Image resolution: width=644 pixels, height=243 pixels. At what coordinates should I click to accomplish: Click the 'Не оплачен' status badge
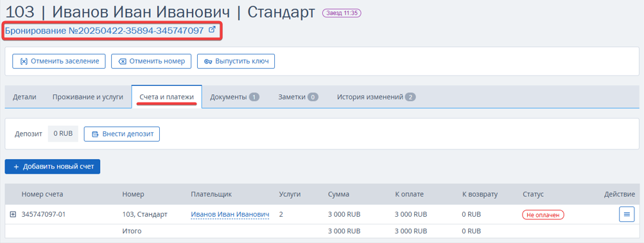(x=543, y=215)
